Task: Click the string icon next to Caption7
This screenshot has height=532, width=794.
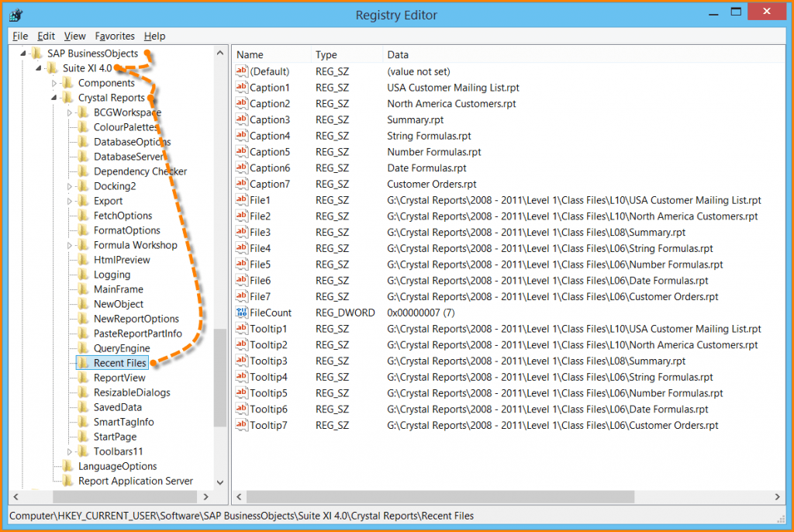Action: [x=242, y=184]
